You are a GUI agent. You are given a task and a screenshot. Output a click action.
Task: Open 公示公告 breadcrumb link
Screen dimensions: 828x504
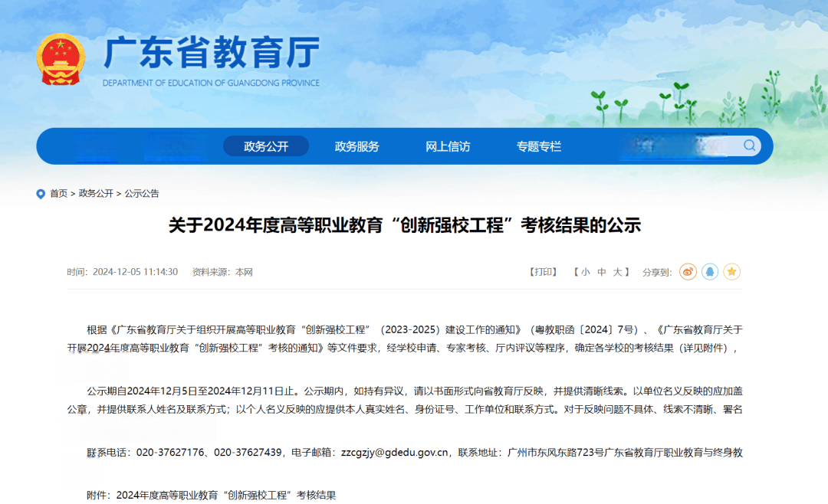pyautogui.click(x=142, y=194)
